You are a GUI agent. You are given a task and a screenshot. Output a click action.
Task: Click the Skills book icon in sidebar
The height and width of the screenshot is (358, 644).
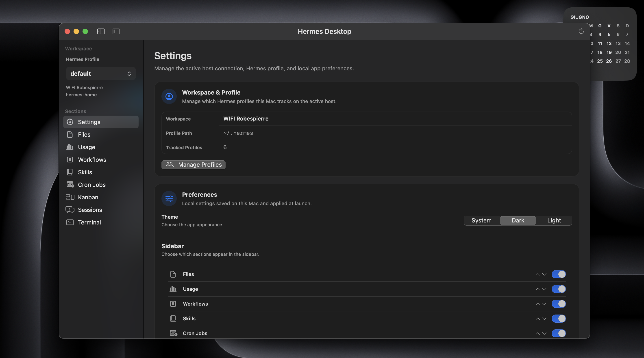click(70, 172)
